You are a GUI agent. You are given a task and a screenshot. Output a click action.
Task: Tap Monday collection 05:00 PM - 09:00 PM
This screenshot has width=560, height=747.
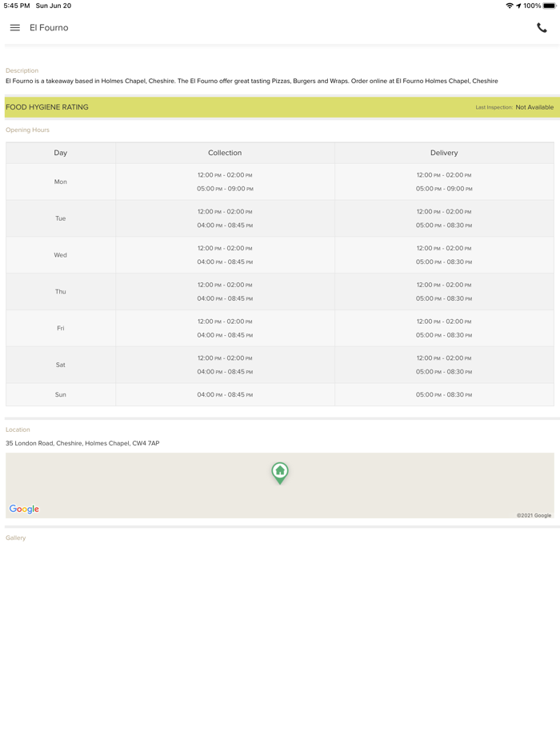(225, 189)
